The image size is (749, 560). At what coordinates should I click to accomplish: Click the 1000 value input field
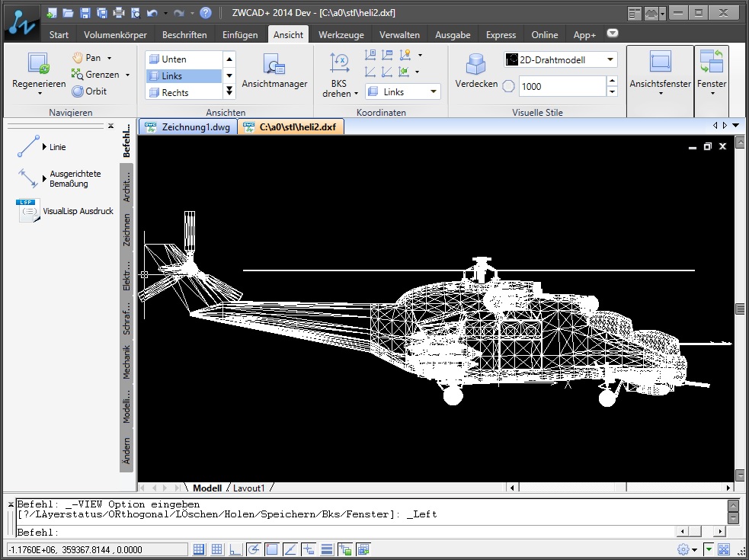click(562, 87)
